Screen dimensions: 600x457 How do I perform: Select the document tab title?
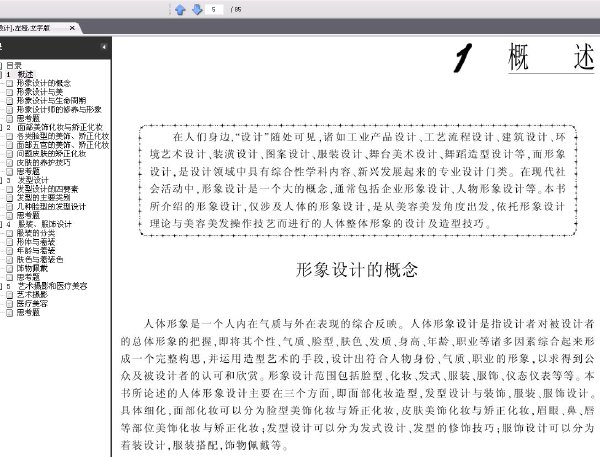coord(25,28)
